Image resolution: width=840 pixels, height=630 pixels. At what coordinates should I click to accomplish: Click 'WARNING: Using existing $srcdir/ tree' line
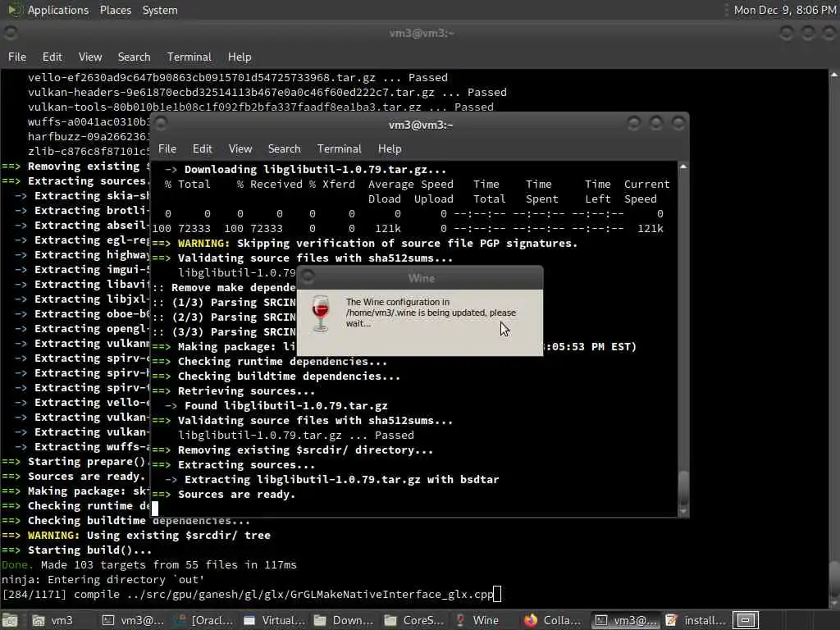(x=149, y=535)
